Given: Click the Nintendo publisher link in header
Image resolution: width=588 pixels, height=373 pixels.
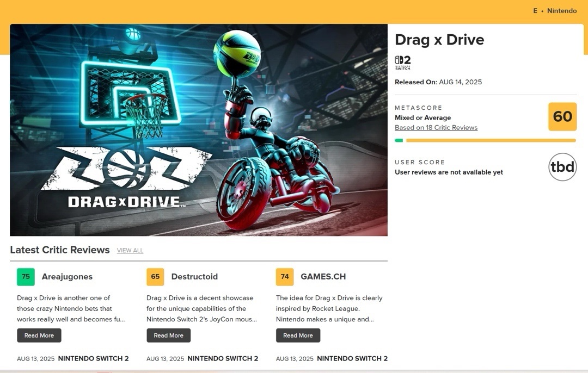Looking at the screenshot, I should [x=562, y=11].
